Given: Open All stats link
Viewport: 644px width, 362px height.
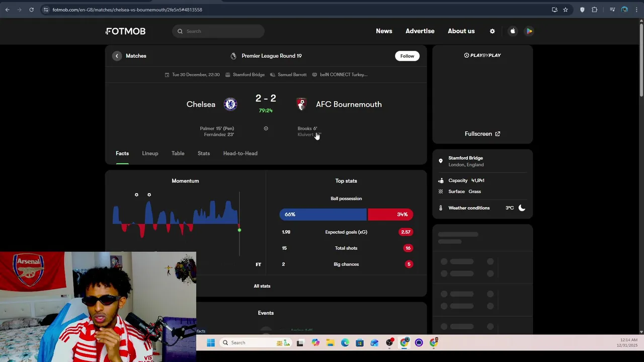Looking at the screenshot, I should point(262,286).
